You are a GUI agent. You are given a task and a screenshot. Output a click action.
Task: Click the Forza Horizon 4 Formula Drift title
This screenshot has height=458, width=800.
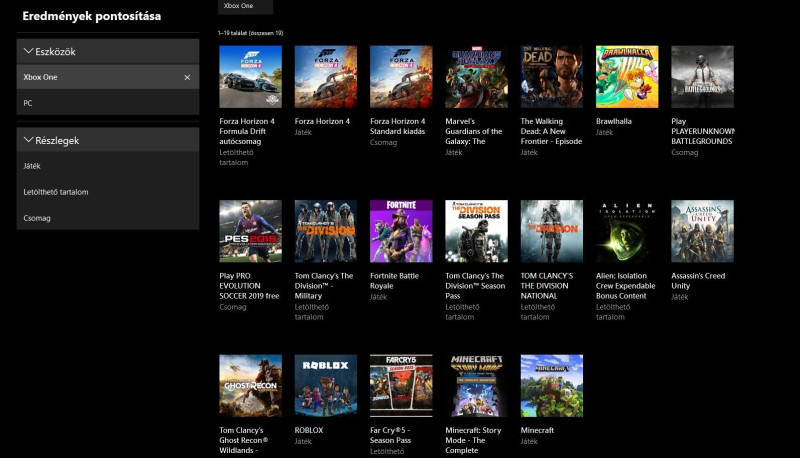click(247, 131)
